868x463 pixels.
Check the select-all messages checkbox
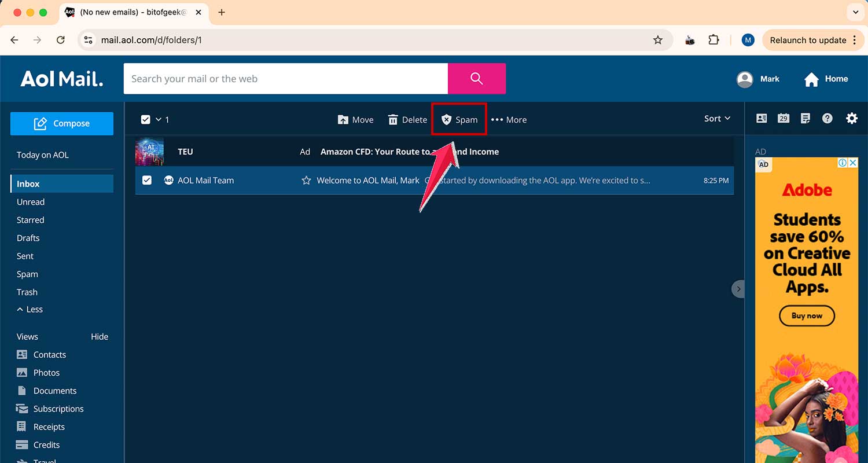(146, 119)
